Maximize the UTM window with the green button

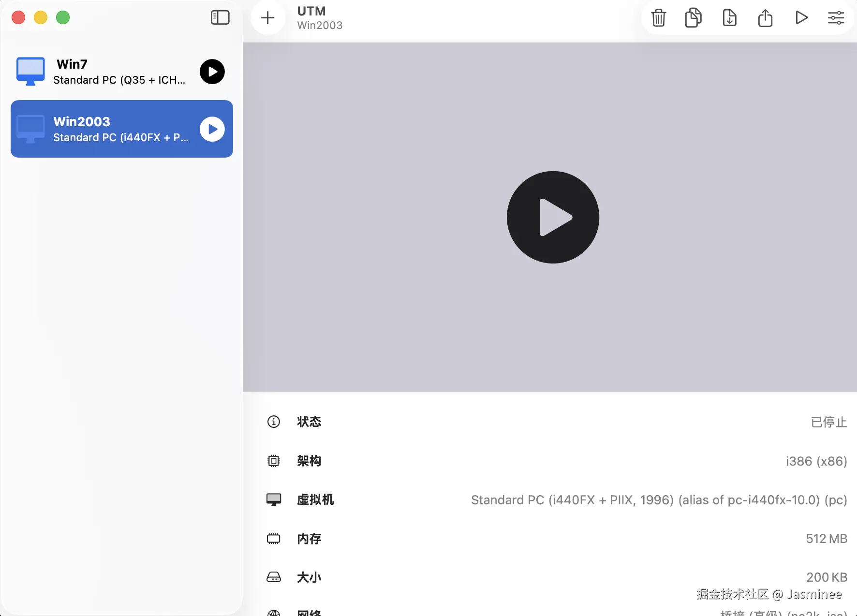[x=63, y=18]
